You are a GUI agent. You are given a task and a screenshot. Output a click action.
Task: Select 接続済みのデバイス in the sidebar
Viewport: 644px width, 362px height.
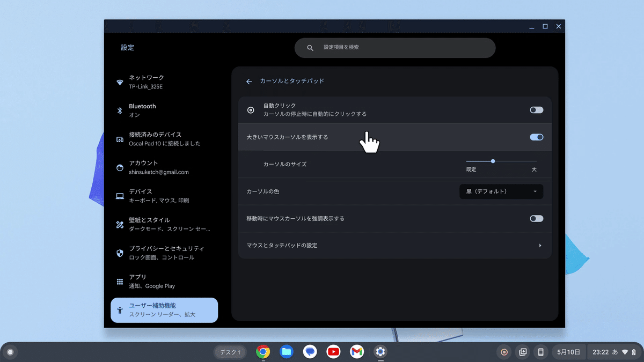tap(164, 139)
